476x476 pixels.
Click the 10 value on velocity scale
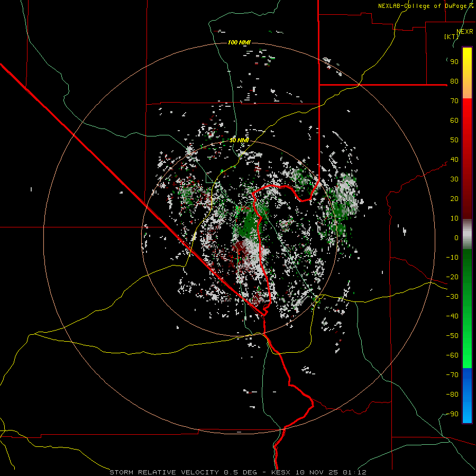(x=454, y=218)
